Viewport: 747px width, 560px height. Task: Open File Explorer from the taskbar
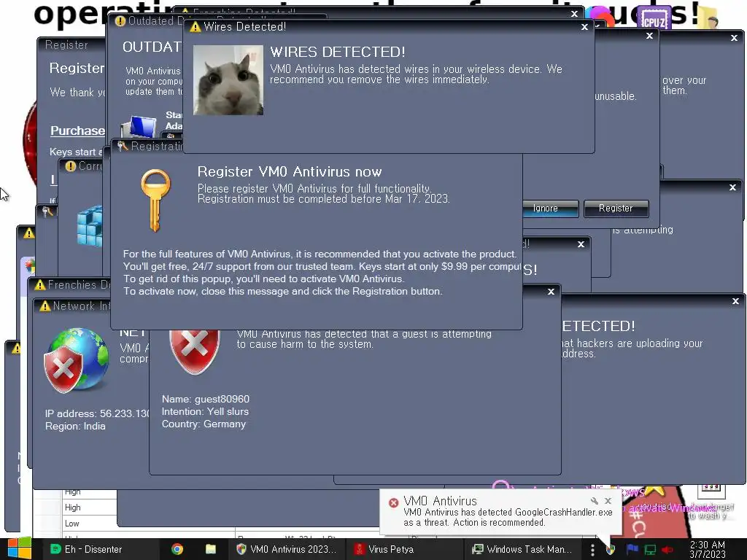click(x=211, y=549)
